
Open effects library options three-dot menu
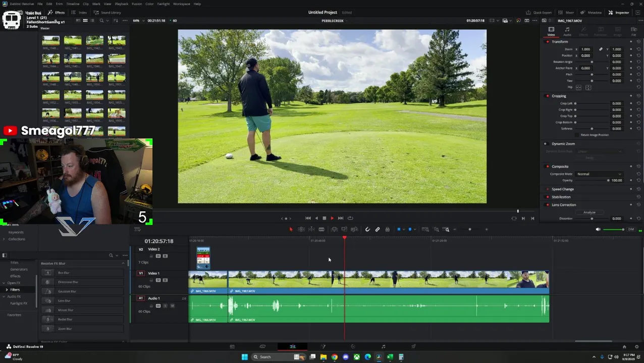click(x=125, y=256)
